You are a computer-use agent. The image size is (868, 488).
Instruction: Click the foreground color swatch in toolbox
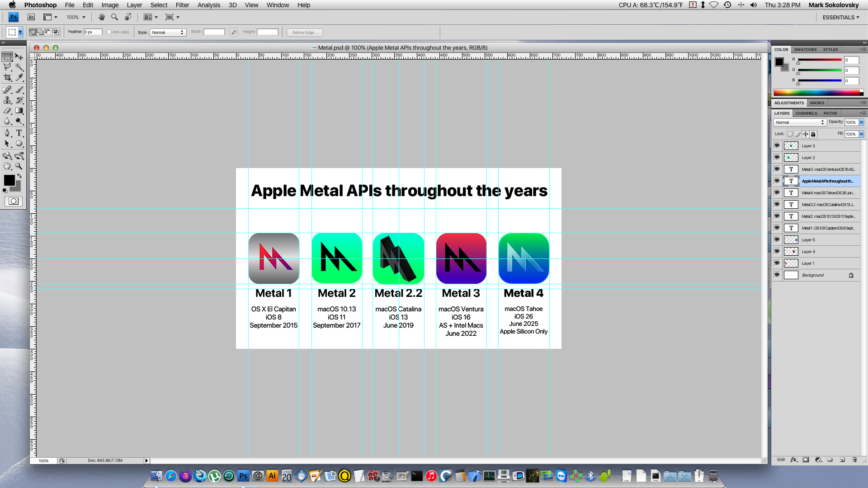pyautogui.click(x=9, y=180)
